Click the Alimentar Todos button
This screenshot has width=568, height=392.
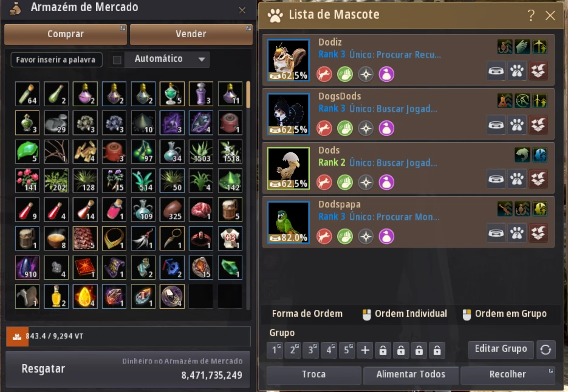411,374
